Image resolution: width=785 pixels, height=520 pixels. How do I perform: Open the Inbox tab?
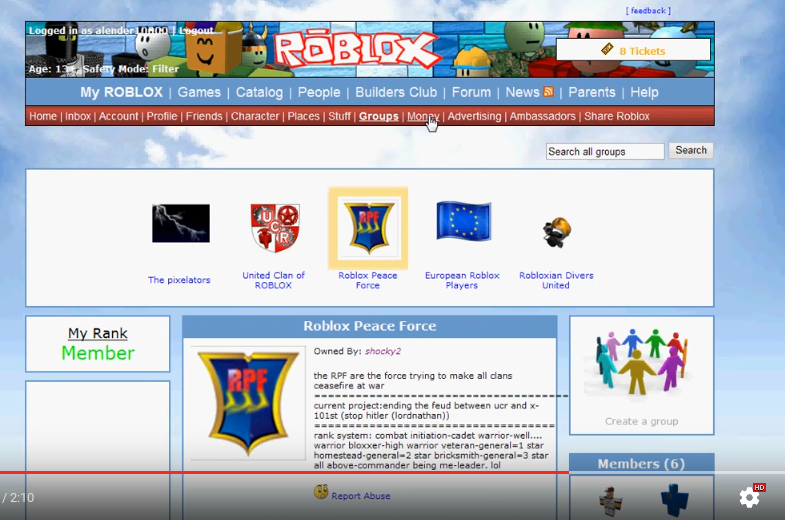[78, 116]
